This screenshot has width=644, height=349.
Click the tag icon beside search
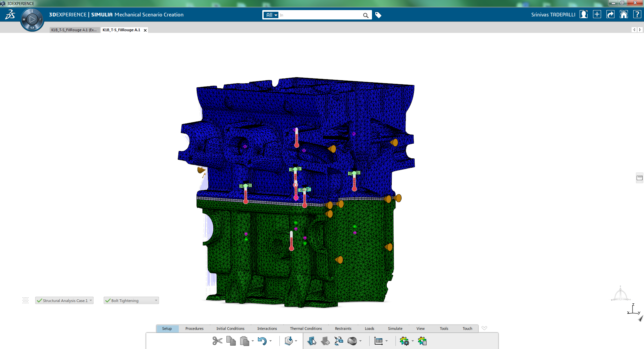(378, 15)
